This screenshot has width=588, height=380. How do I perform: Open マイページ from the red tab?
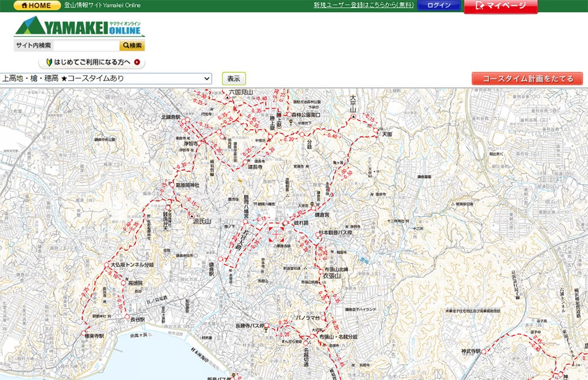[500, 6]
